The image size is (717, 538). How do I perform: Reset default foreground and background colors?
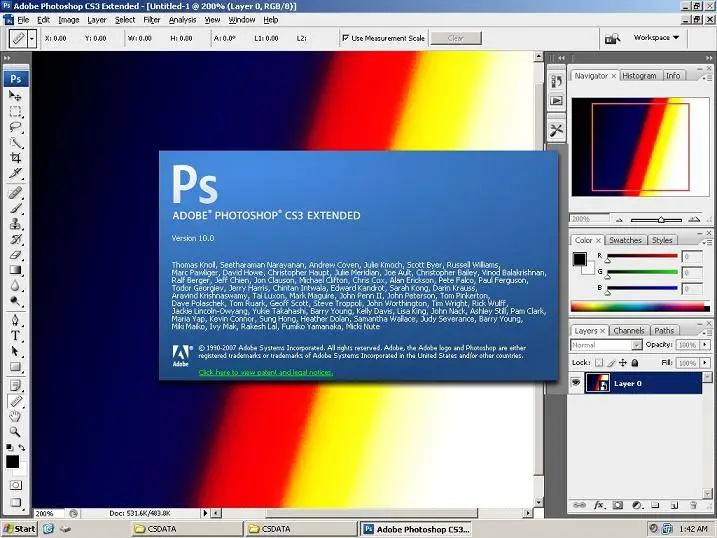coord(9,447)
